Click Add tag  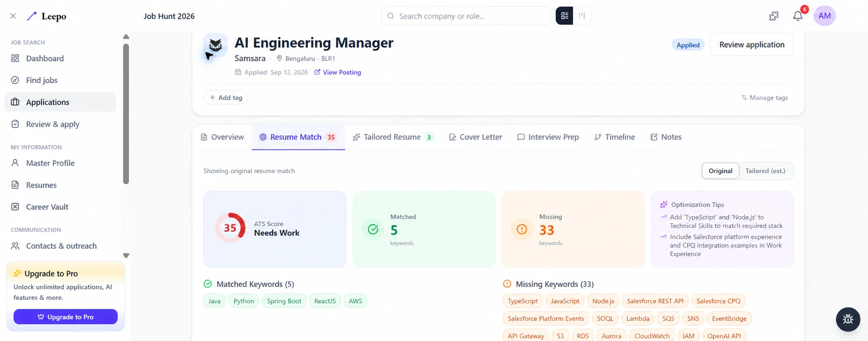pos(226,97)
